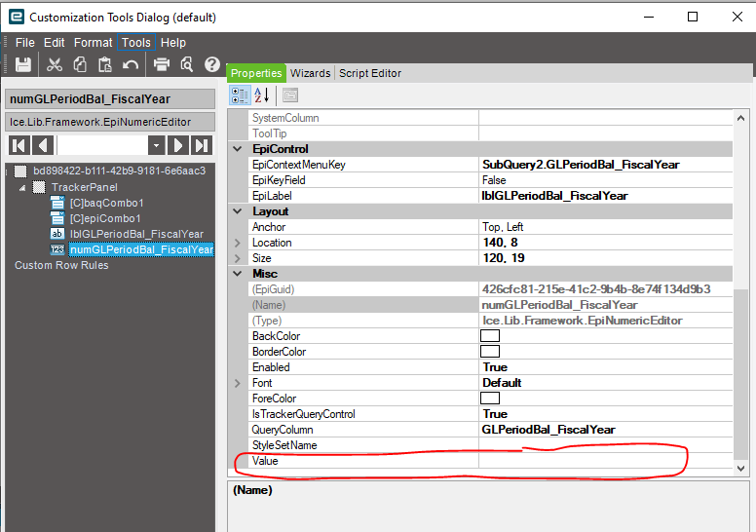The width and height of the screenshot is (756, 532).
Task: Click the Print icon
Action: coord(162,64)
